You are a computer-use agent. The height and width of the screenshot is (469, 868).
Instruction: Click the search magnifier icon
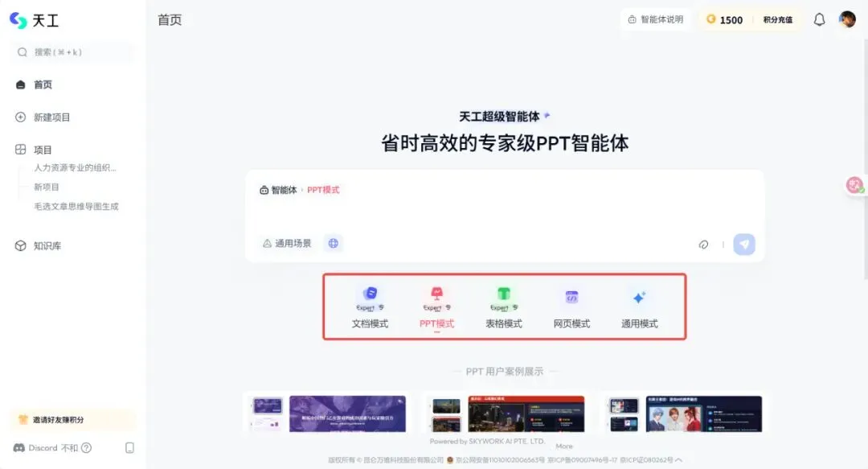(x=23, y=52)
